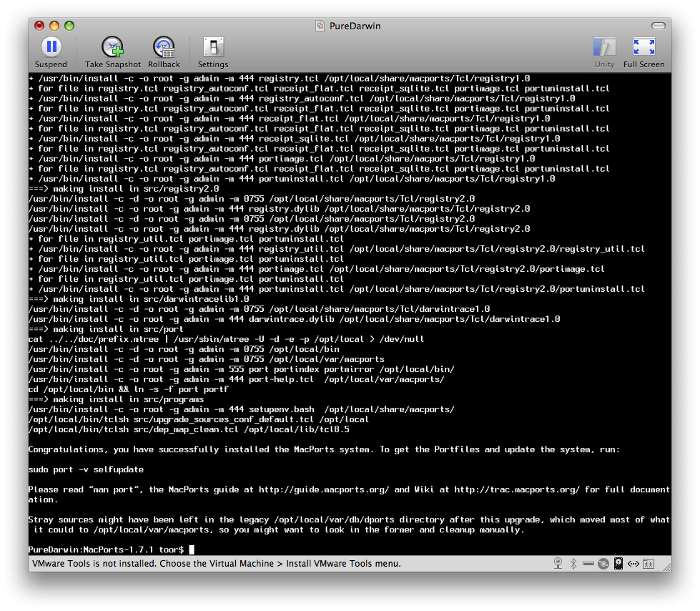700x611 pixels.
Task: Click the 'Stray sources might have been left' message
Action: coord(349,525)
